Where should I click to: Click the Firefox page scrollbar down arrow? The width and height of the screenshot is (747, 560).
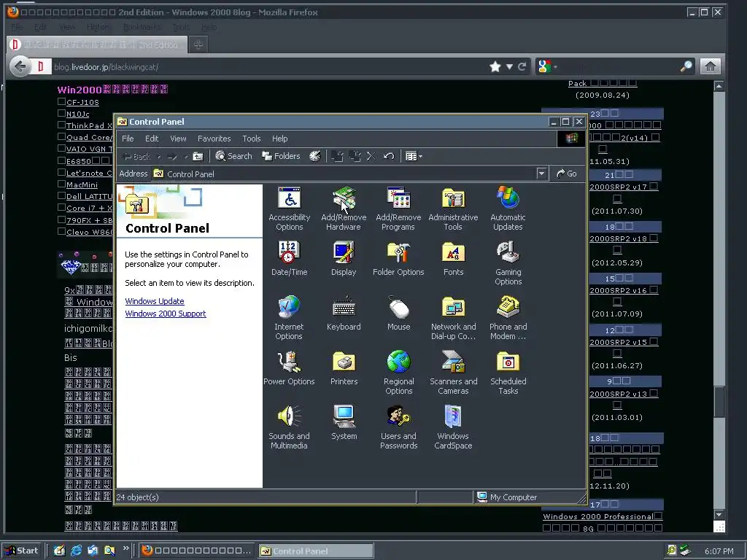point(719,515)
